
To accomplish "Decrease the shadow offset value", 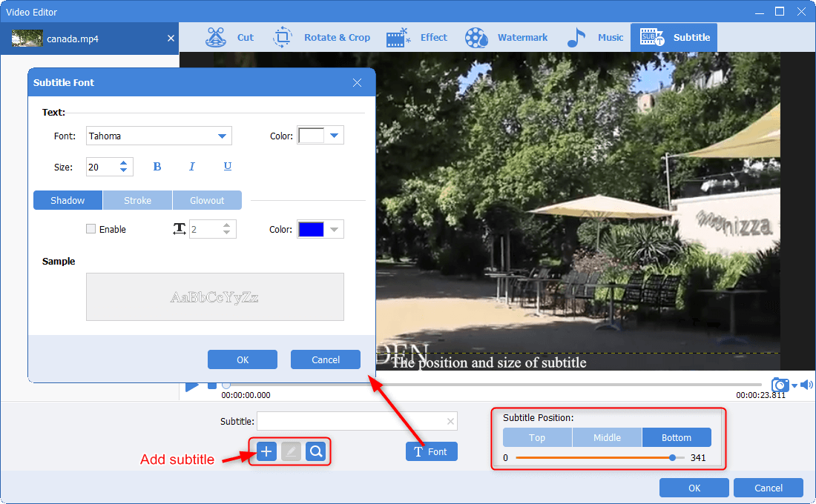I will click(226, 233).
